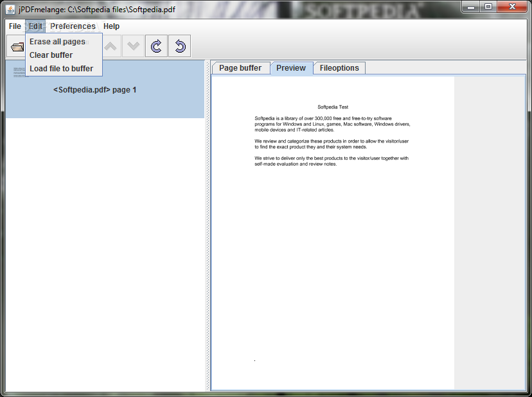Image resolution: width=532 pixels, height=397 pixels.
Task: Switch to the Page buffer tab
Action: [240, 68]
